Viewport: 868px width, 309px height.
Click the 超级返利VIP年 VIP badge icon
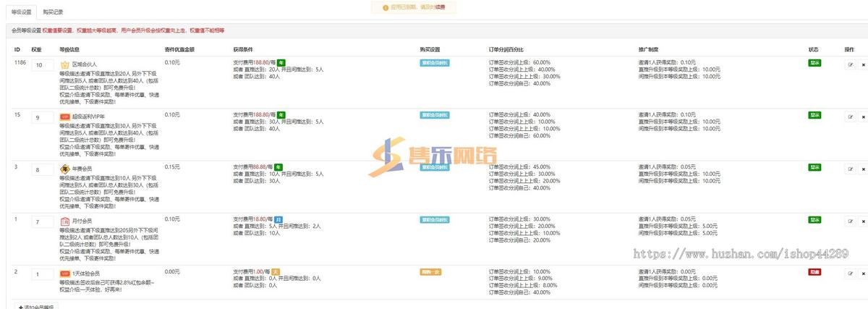pyautogui.click(x=64, y=117)
